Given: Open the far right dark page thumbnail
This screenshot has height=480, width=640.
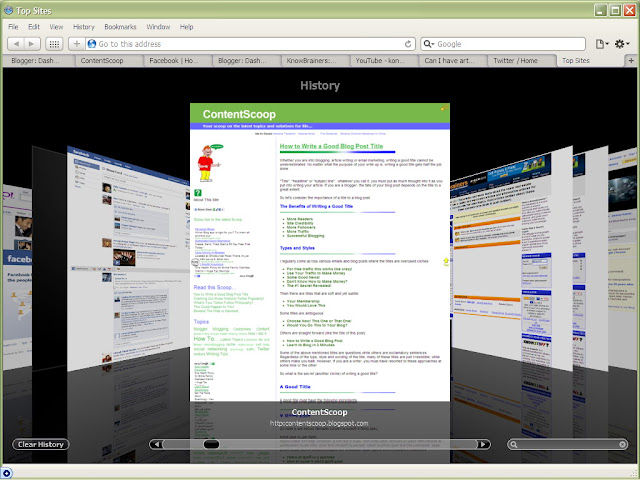Looking at the screenshot, I should point(622,261).
